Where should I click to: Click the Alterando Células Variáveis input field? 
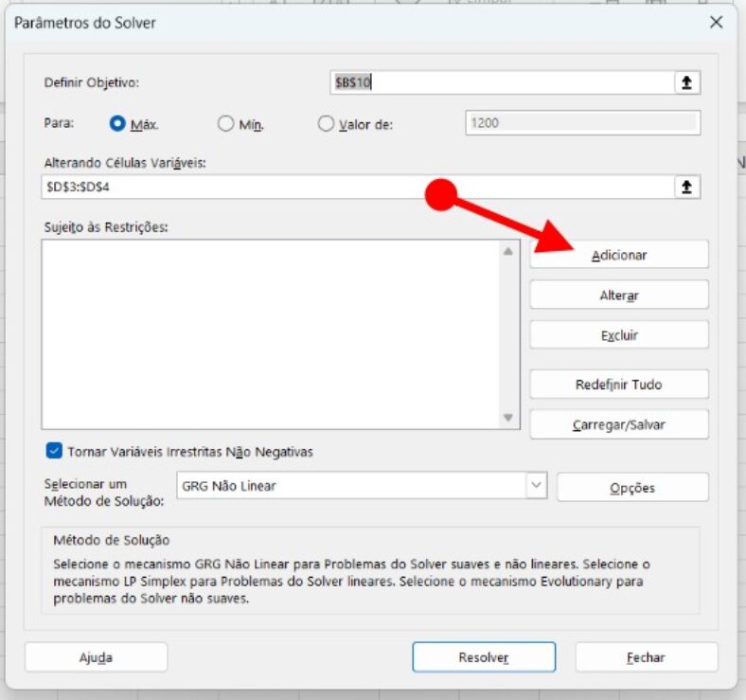tap(355, 187)
